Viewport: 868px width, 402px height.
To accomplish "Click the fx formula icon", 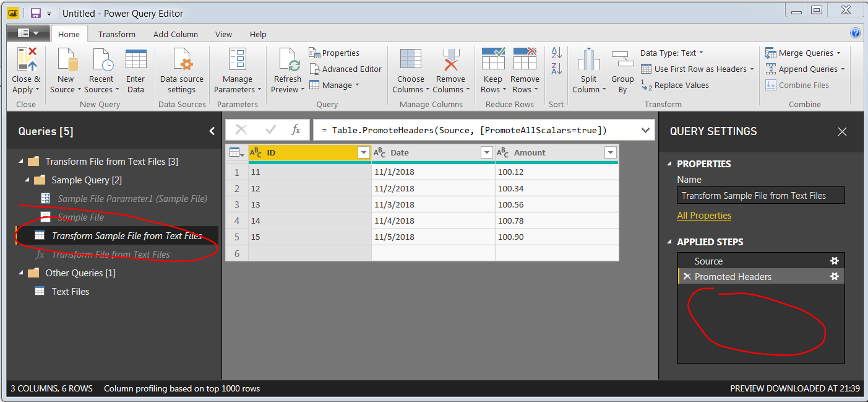I will coord(296,129).
